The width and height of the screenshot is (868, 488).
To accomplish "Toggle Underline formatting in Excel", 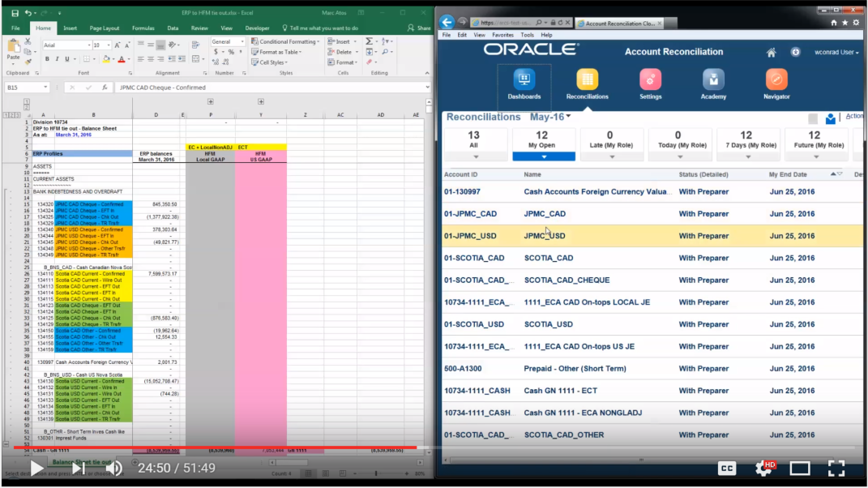I will click(x=67, y=59).
